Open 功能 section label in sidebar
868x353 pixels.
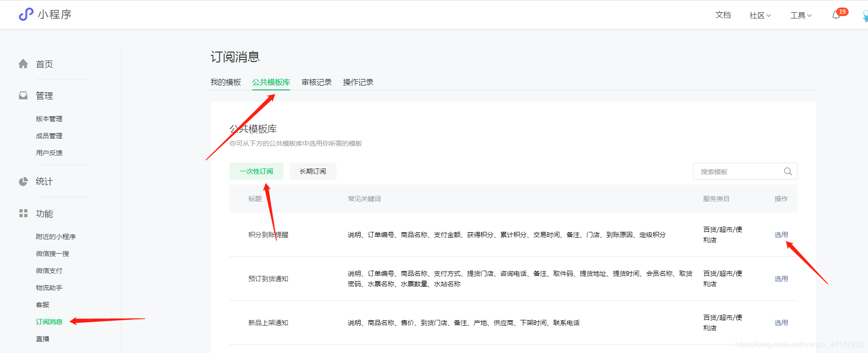click(44, 214)
